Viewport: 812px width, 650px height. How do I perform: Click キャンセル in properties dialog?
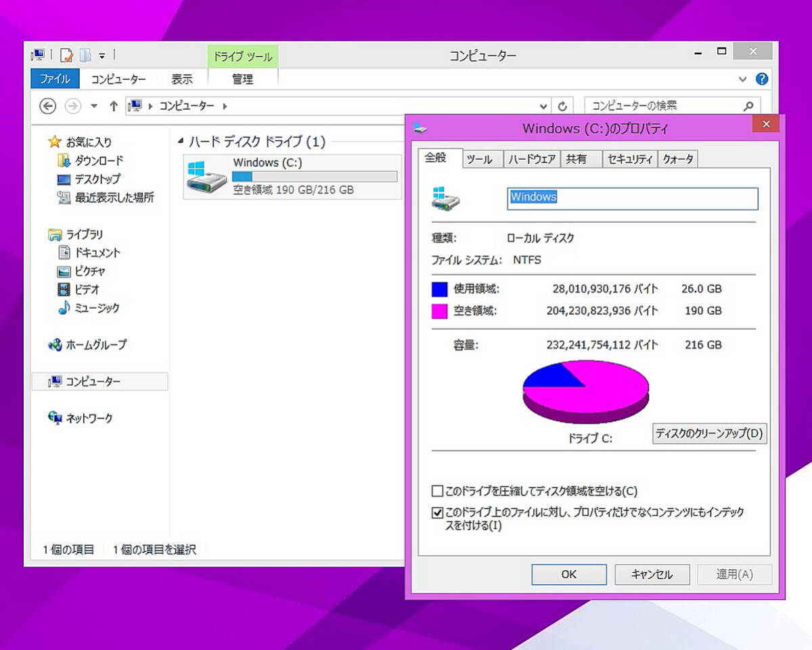click(652, 574)
